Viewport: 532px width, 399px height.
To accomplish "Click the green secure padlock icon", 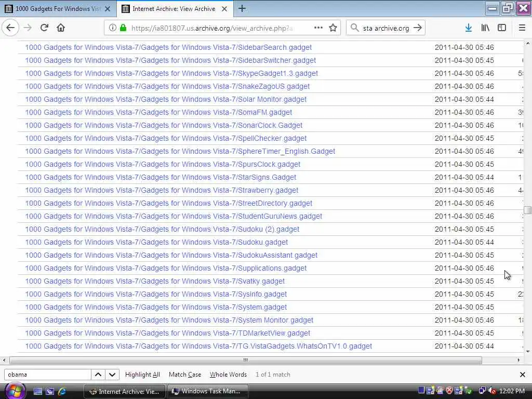I will [x=123, y=28].
